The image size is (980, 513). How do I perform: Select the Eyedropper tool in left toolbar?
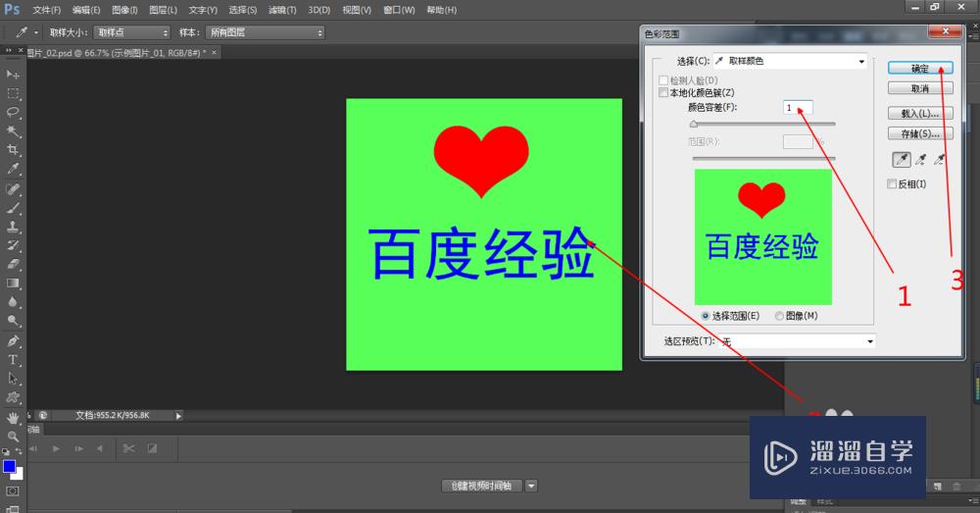tap(13, 169)
